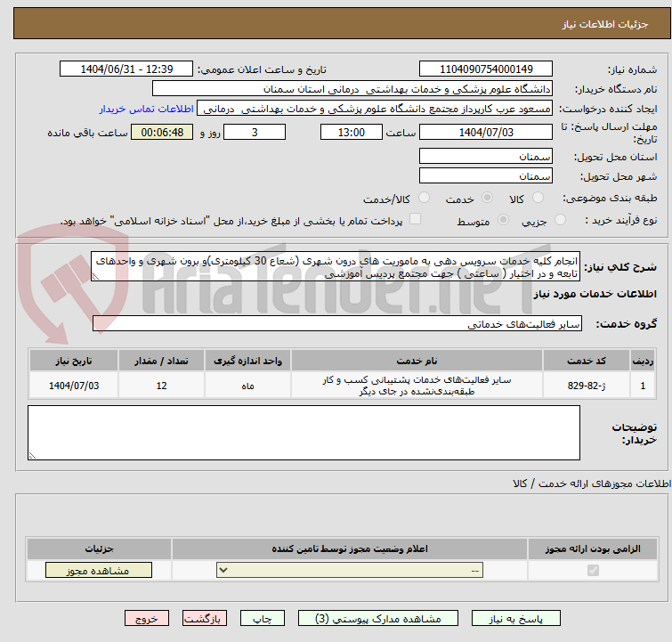The image size is (672, 642).
Task: Click the شرح کلی نیاز text area
Action: click(x=336, y=266)
